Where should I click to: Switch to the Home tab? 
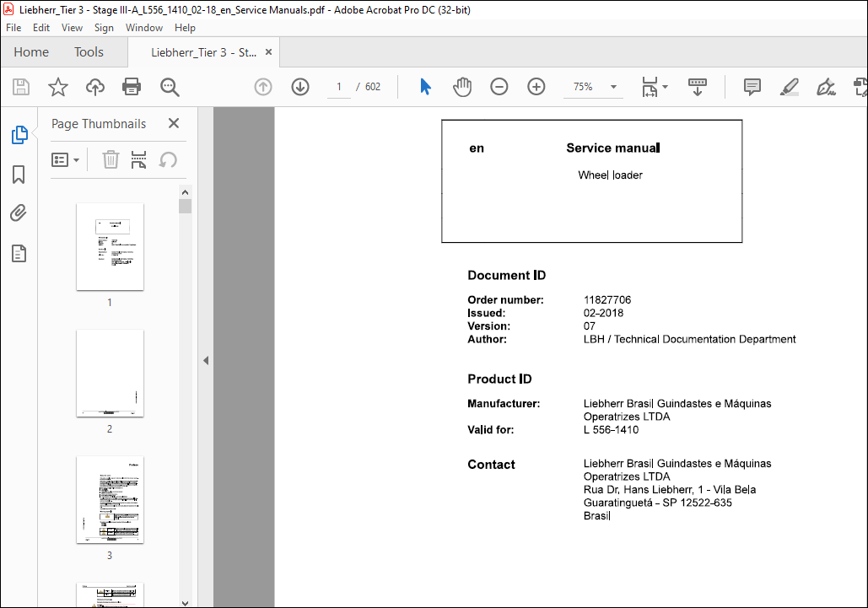[x=31, y=52]
